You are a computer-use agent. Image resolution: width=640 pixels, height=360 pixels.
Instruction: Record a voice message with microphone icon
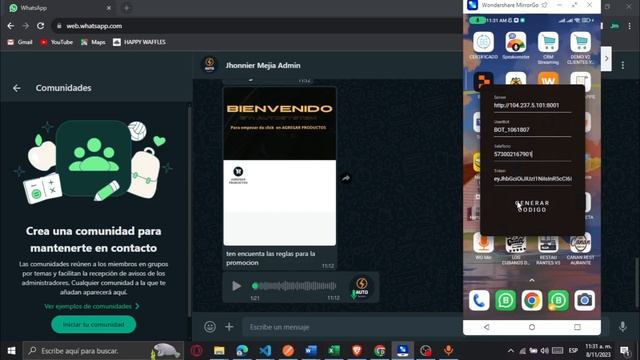[x=622, y=327]
